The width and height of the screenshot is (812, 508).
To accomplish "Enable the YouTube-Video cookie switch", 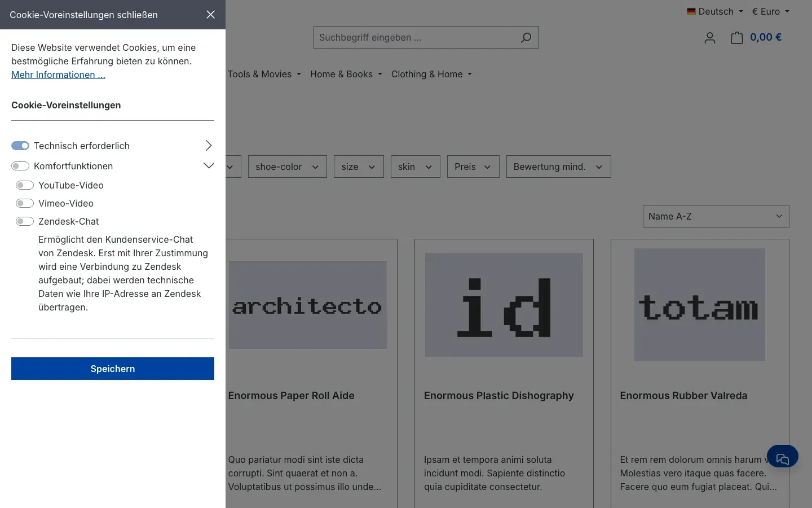I will pyautogui.click(x=25, y=185).
